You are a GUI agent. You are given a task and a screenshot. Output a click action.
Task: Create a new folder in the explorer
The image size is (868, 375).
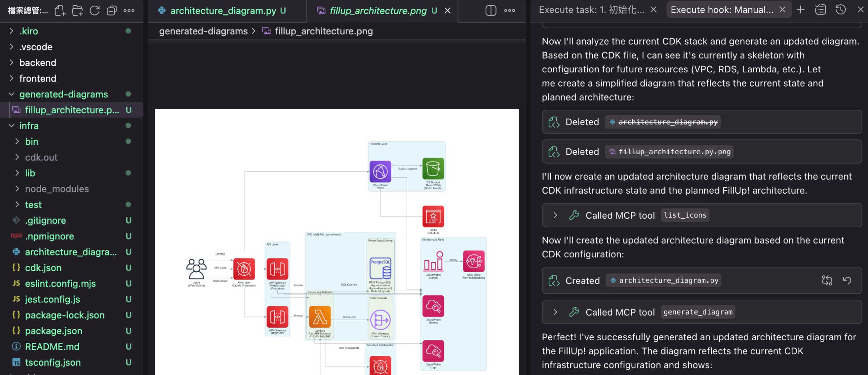77,10
